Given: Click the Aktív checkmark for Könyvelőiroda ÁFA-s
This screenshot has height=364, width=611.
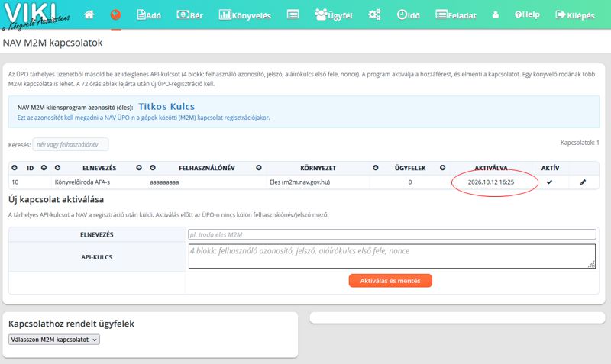Looking at the screenshot, I should click(549, 182).
